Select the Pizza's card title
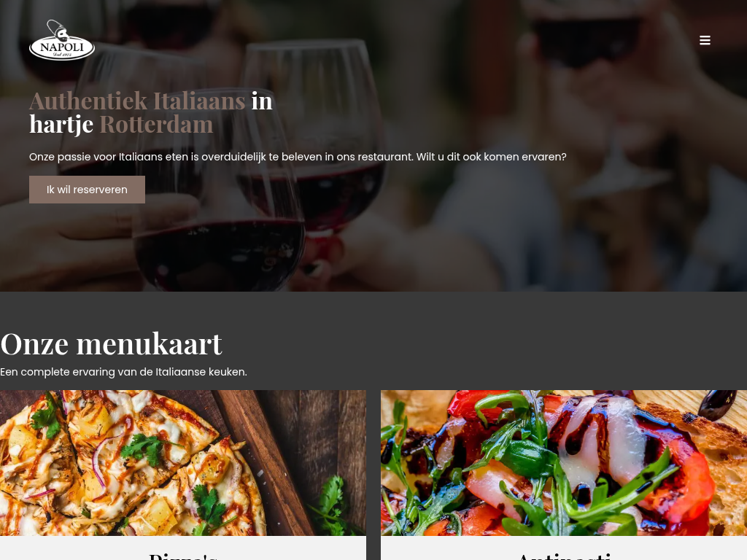 (x=183, y=556)
